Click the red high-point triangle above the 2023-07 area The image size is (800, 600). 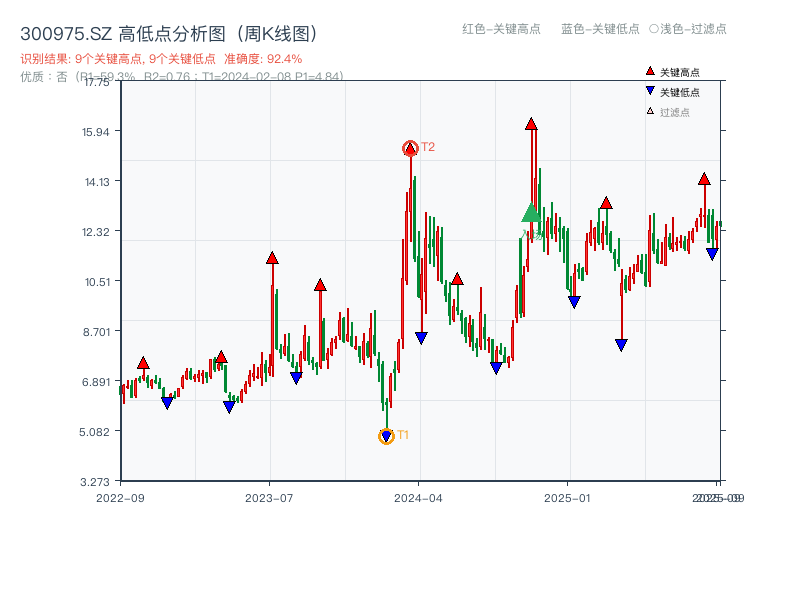click(270, 257)
